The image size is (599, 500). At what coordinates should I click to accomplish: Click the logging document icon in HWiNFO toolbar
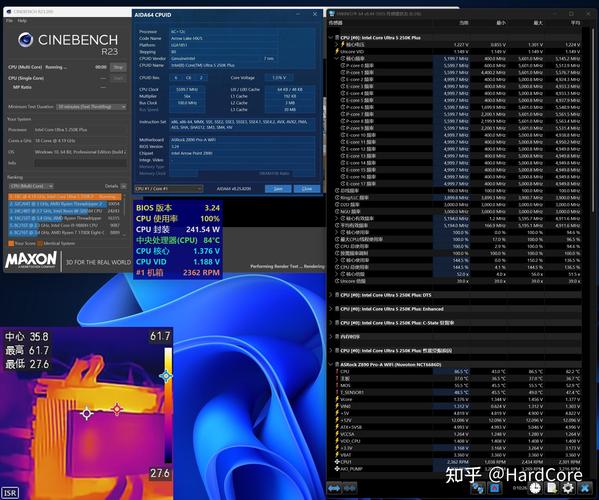[x=551, y=488]
